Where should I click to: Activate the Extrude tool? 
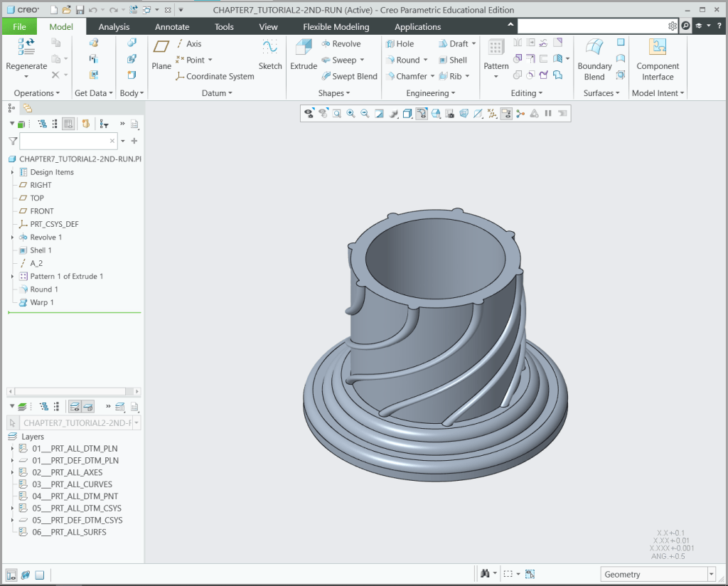304,54
